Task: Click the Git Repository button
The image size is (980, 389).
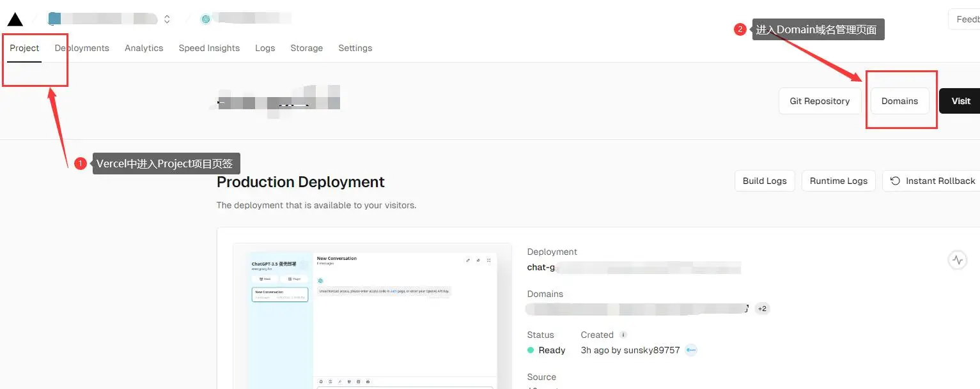Action: click(820, 101)
